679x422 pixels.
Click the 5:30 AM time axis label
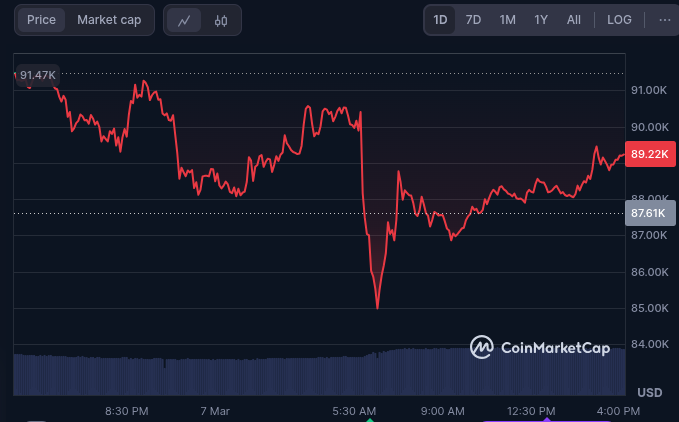click(354, 411)
